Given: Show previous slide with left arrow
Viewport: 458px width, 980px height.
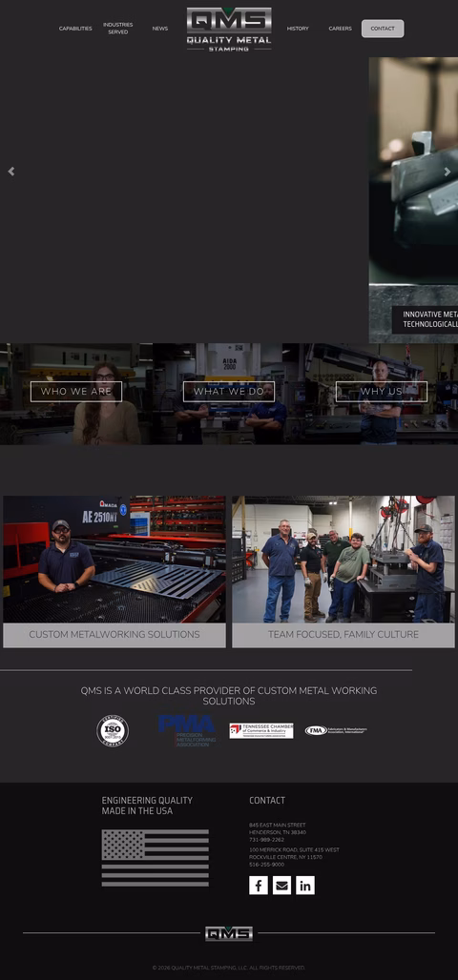Looking at the screenshot, I should click(10, 172).
